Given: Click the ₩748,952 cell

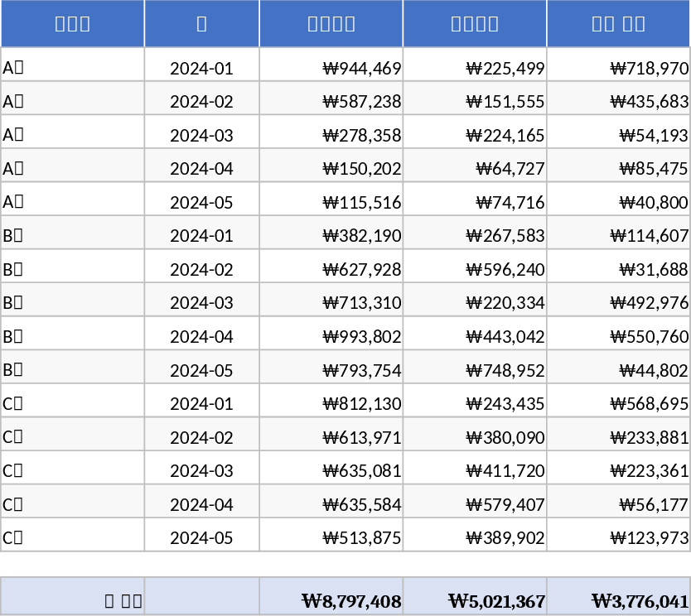Looking at the screenshot, I should (x=475, y=369).
